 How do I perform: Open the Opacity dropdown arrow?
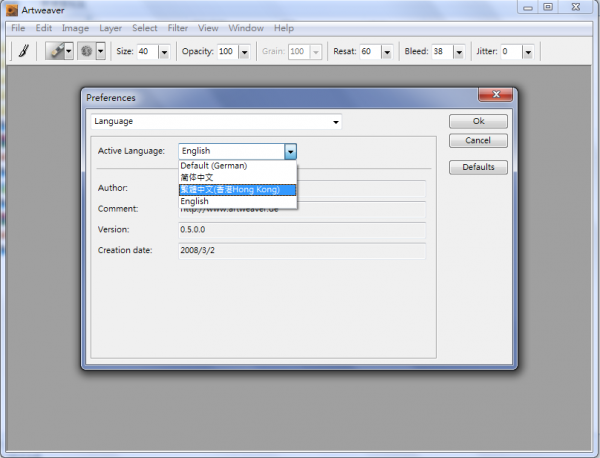pos(245,52)
